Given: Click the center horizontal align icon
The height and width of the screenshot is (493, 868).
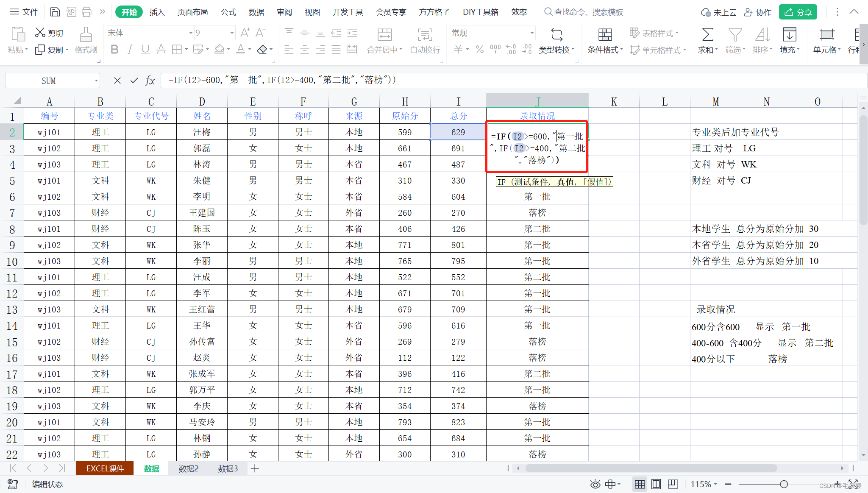Looking at the screenshot, I should (x=305, y=50).
